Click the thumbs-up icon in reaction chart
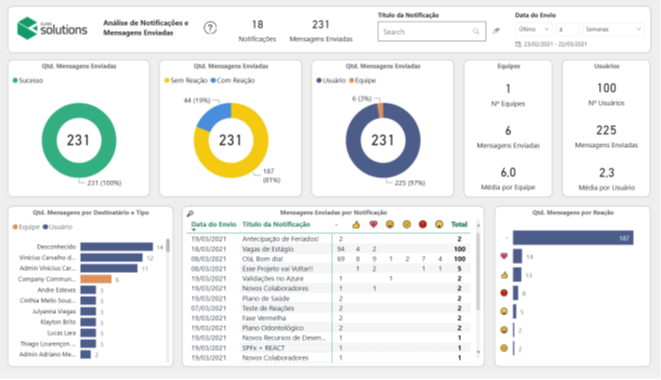 pyautogui.click(x=504, y=275)
